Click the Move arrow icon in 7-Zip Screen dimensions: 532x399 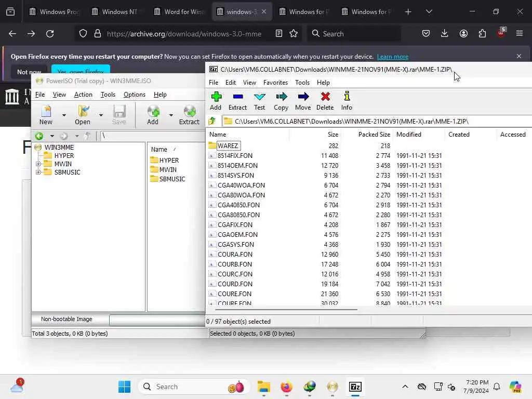point(303,97)
